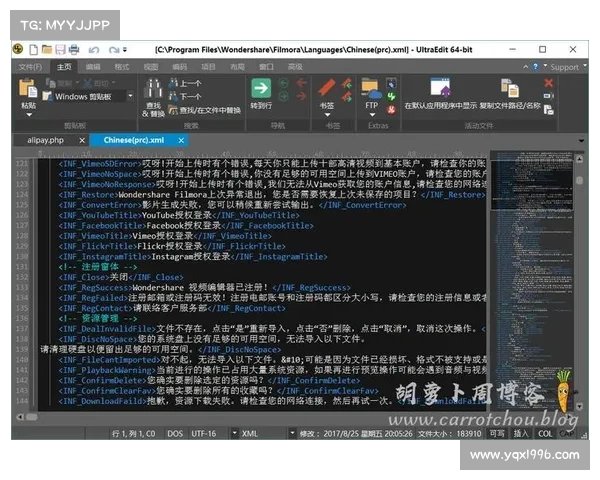Click the FTP folder cloud icon
600x480 pixels.
372,88
